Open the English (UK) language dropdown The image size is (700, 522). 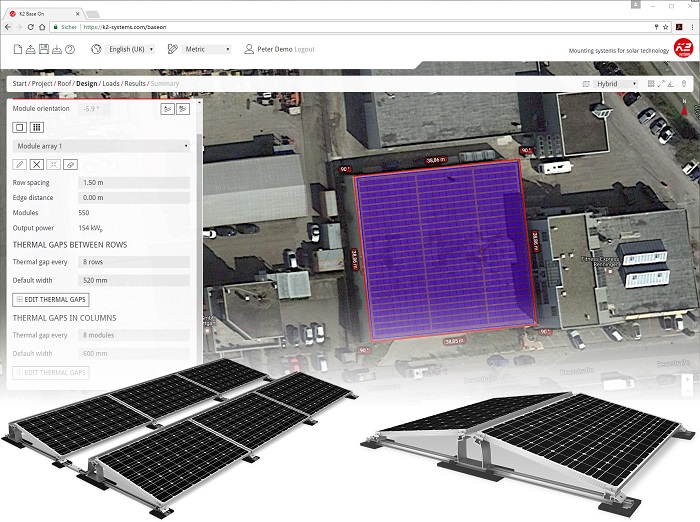pyautogui.click(x=130, y=49)
